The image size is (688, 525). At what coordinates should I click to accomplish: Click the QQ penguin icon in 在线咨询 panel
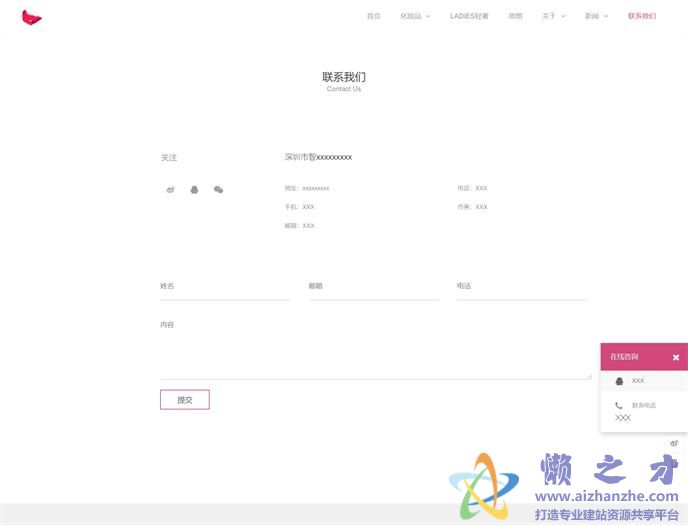[620, 381]
